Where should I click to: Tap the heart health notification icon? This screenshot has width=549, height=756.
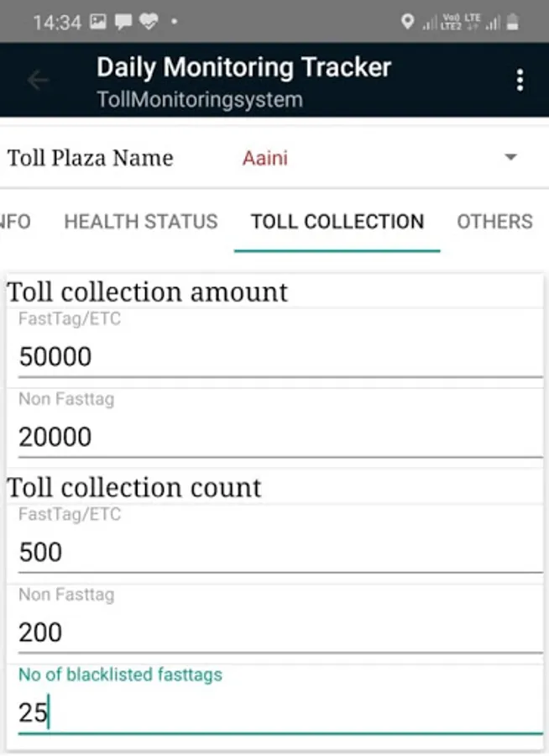[149, 23]
